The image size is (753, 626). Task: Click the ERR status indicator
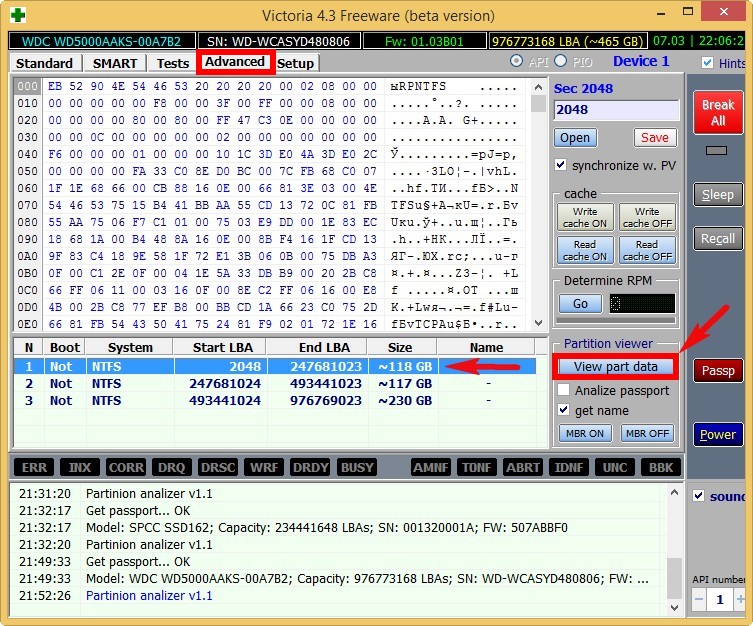[34, 467]
